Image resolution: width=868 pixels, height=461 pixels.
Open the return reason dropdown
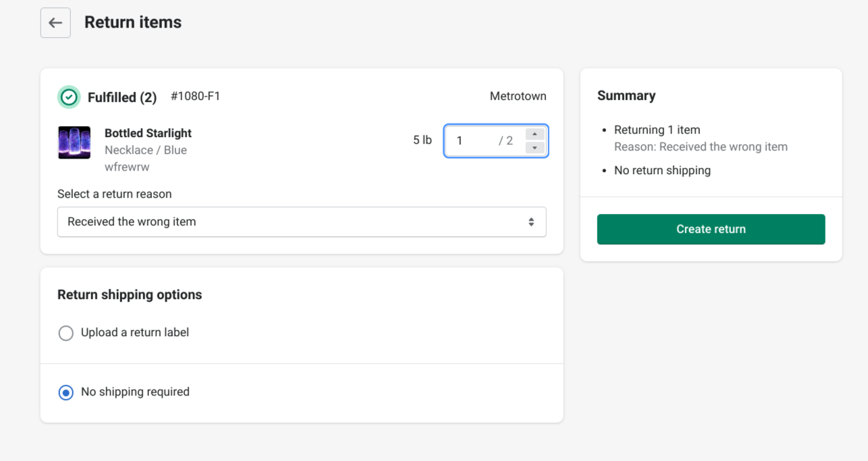click(x=301, y=222)
